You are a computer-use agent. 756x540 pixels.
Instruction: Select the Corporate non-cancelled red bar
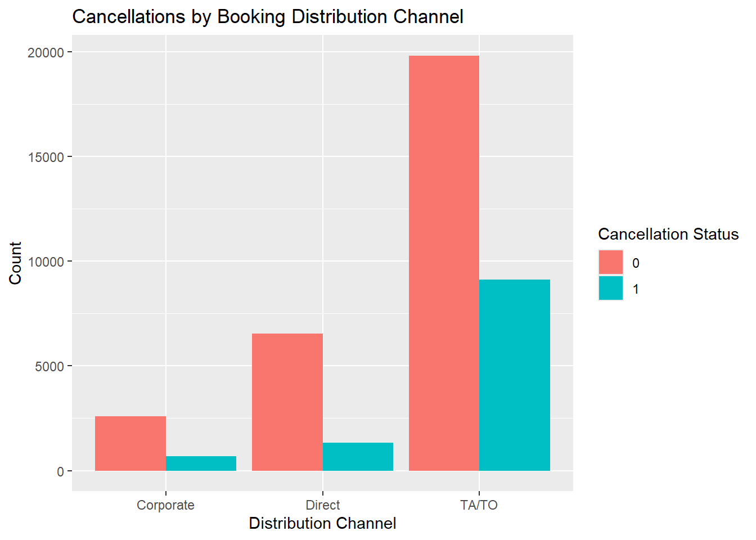pos(130,443)
